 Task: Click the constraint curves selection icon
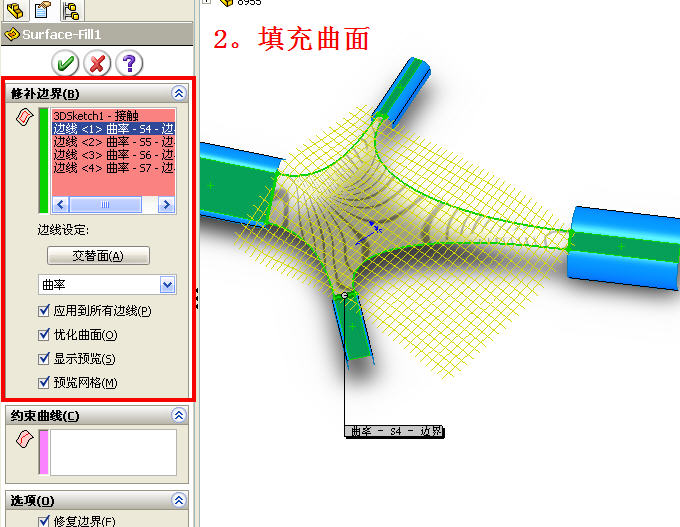click(24, 439)
